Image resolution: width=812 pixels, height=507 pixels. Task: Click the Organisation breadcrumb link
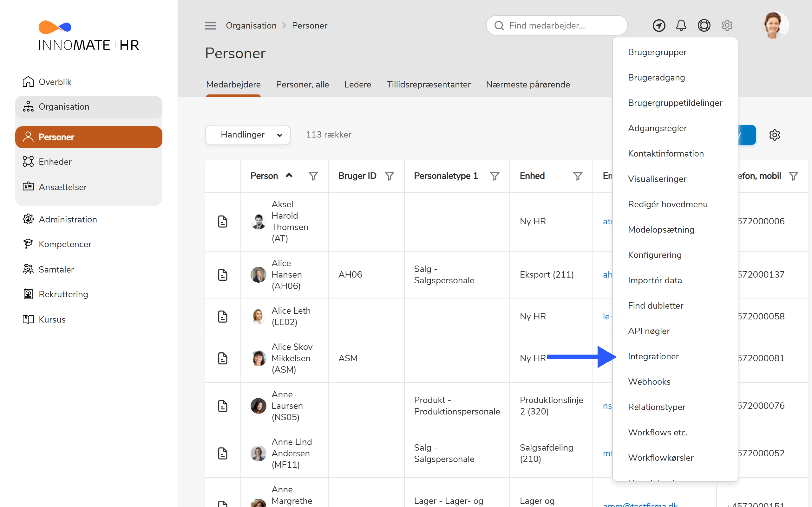pos(251,25)
